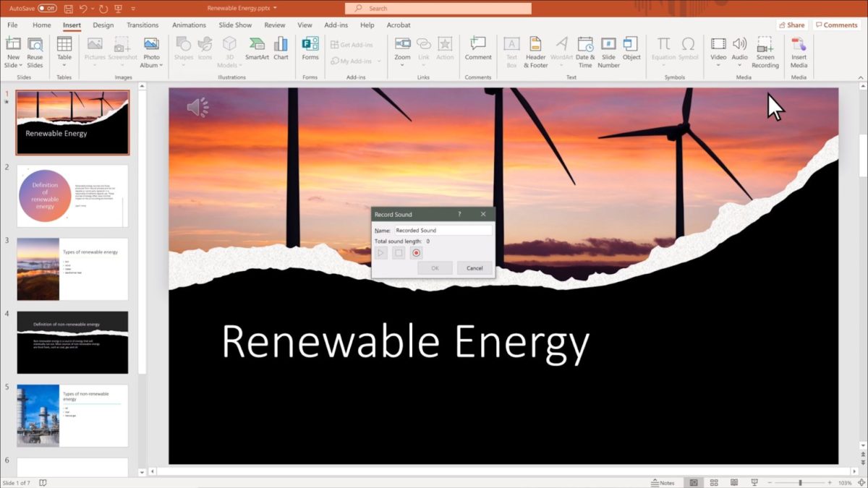This screenshot has height=488, width=868.
Task: Switch to the Slide Show tab
Action: tap(235, 25)
